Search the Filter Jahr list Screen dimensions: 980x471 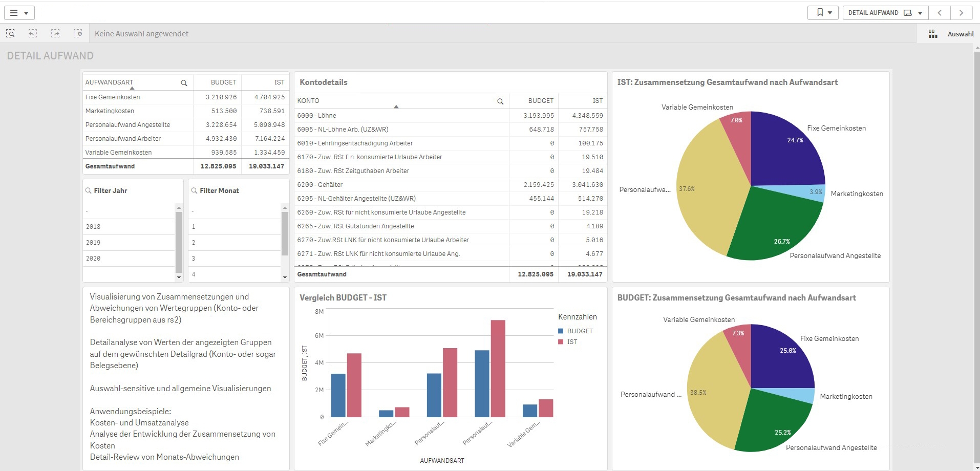(x=89, y=190)
